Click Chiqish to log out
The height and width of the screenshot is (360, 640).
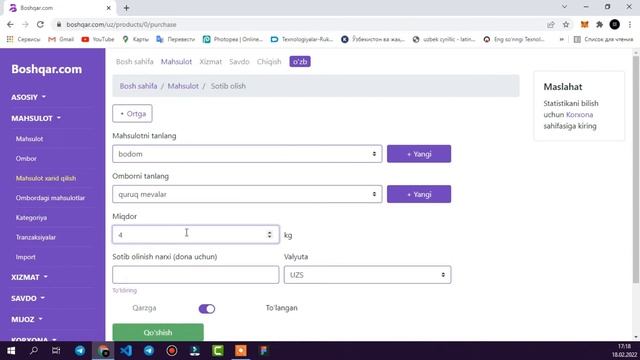(x=269, y=62)
